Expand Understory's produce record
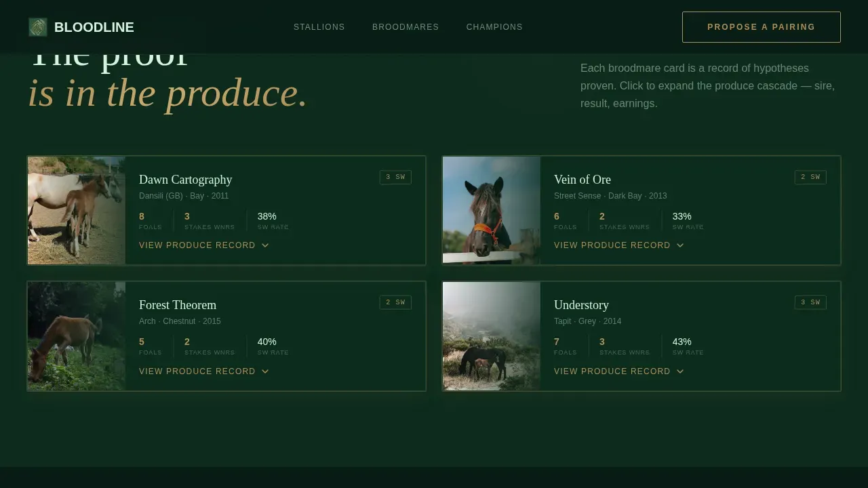The width and height of the screenshot is (868, 488). 619,371
